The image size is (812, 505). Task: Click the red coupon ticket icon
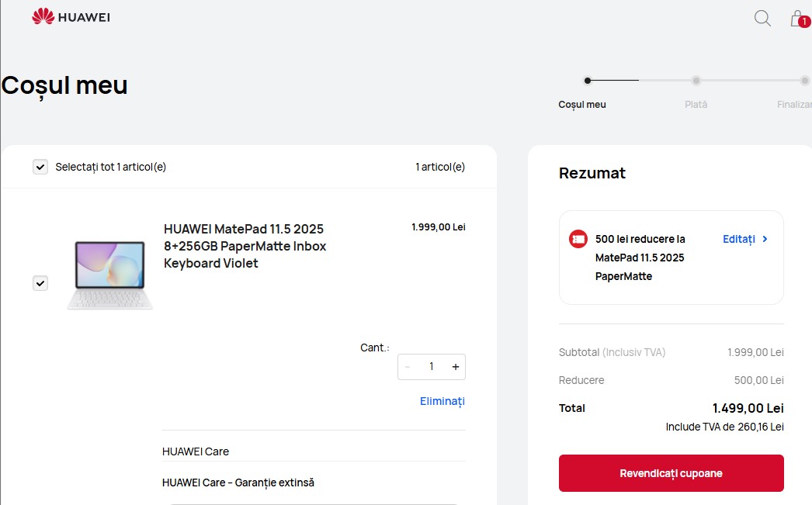pos(578,239)
